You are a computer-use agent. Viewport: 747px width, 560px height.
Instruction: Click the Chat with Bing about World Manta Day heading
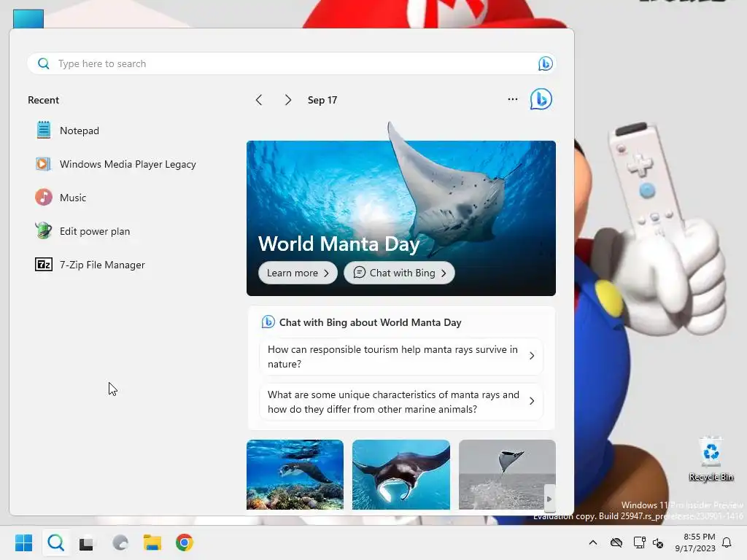tap(370, 322)
